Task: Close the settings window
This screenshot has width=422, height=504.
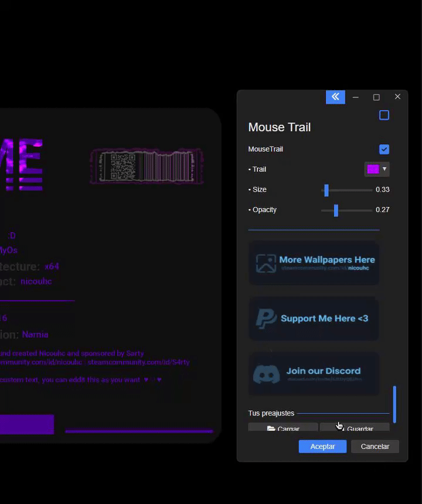Action: click(x=397, y=97)
